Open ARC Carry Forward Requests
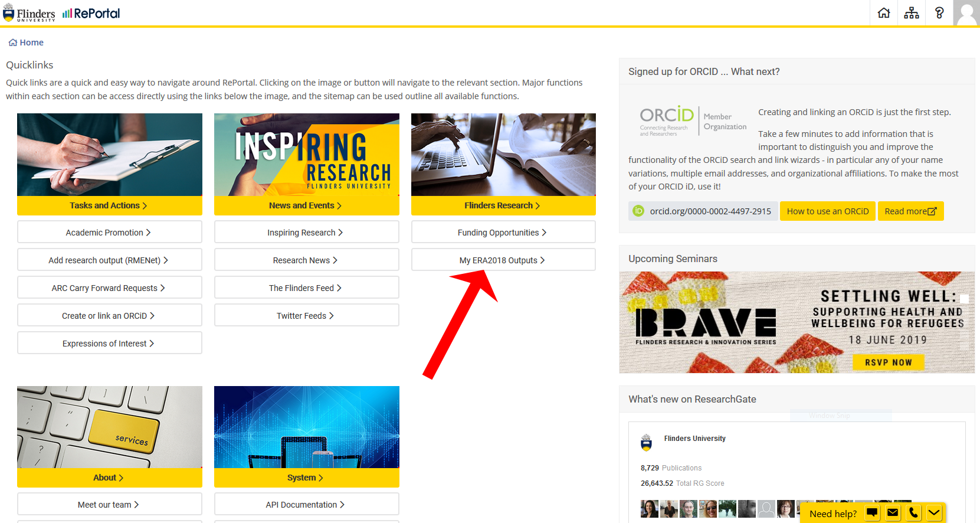The width and height of the screenshot is (980, 523). click(109, 287)
